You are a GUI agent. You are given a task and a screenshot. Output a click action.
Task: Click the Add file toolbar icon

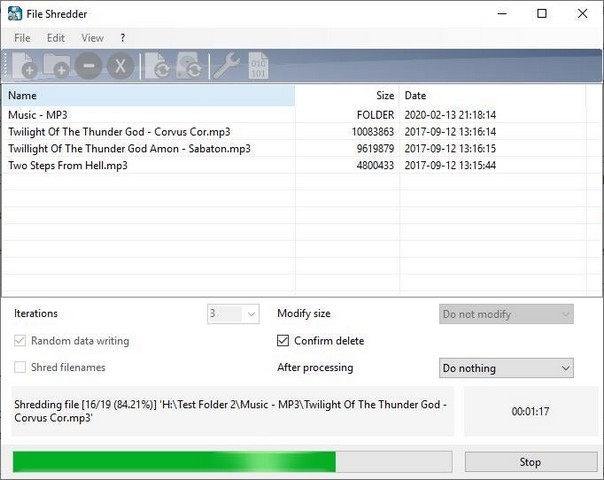tap(23, 66)
